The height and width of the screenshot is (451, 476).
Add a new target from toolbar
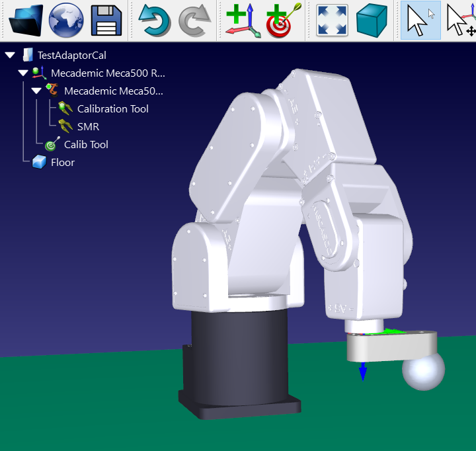(284, 20)
